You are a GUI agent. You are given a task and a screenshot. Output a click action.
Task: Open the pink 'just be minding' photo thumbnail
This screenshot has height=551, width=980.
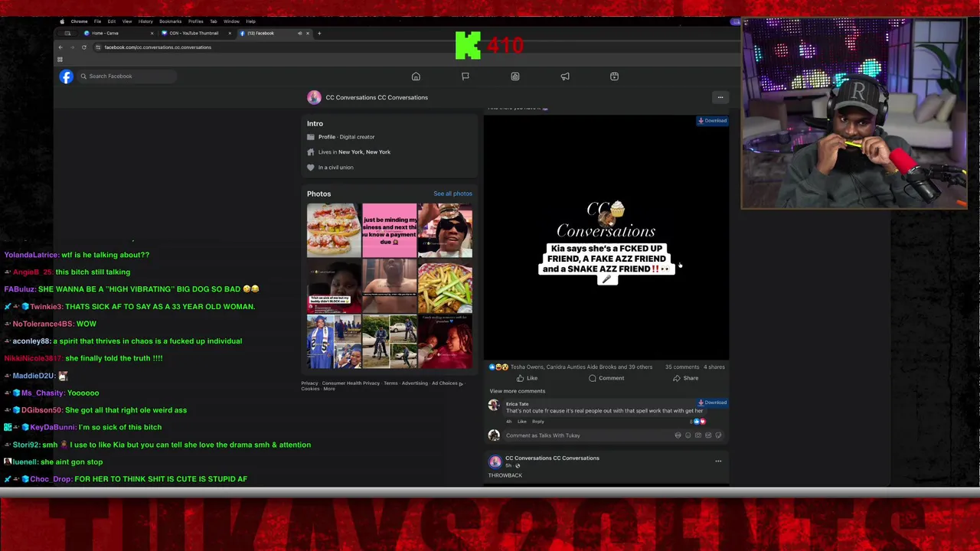coord(390,230)
